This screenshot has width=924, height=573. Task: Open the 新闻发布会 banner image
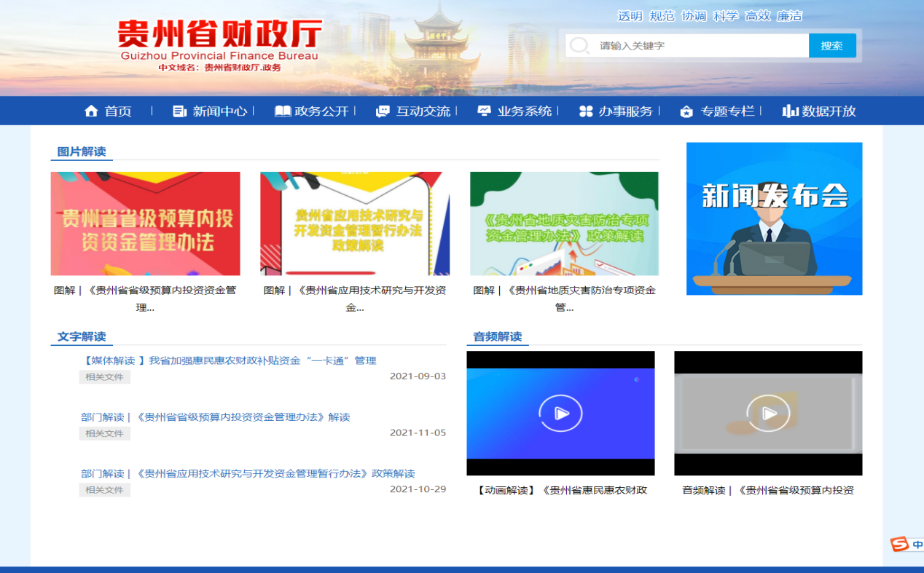pos(774,218)
